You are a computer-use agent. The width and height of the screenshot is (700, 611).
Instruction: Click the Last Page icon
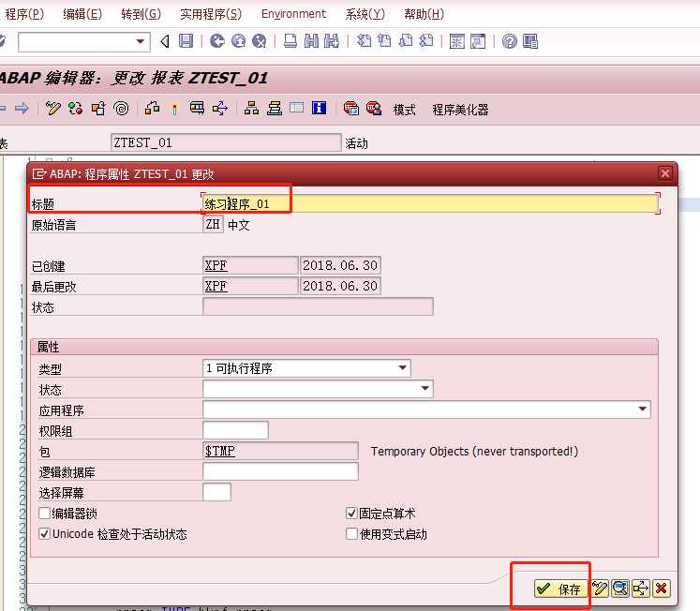tap(426, 41)
